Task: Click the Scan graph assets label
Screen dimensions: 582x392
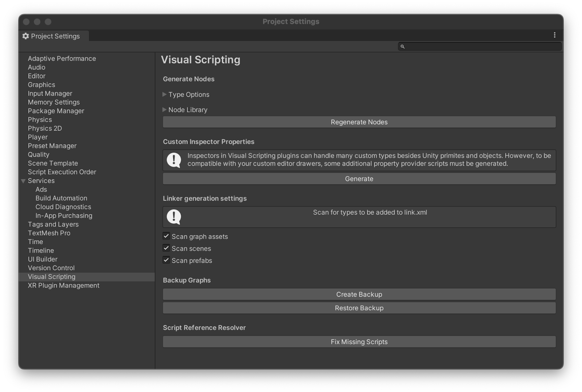Action: pyautogui.click(x=200, y=237)
